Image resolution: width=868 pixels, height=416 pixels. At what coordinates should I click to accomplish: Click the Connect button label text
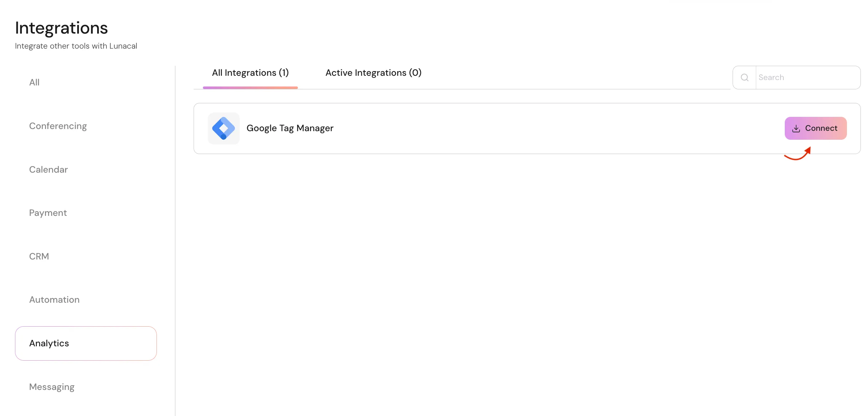click(x=821, y=128)
